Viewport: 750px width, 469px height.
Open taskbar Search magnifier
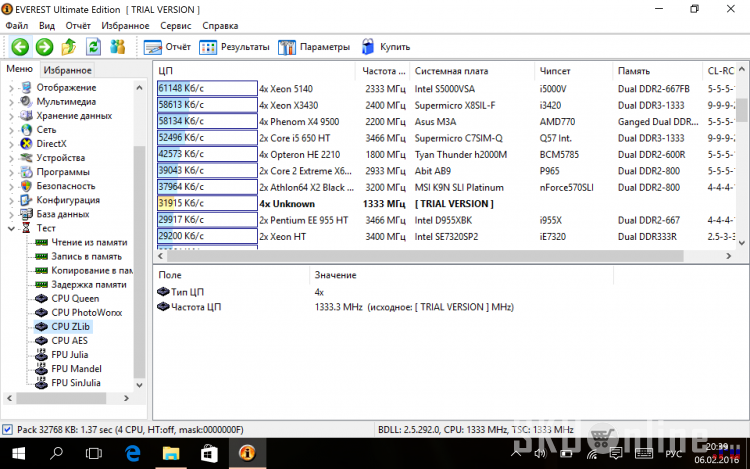56,453
